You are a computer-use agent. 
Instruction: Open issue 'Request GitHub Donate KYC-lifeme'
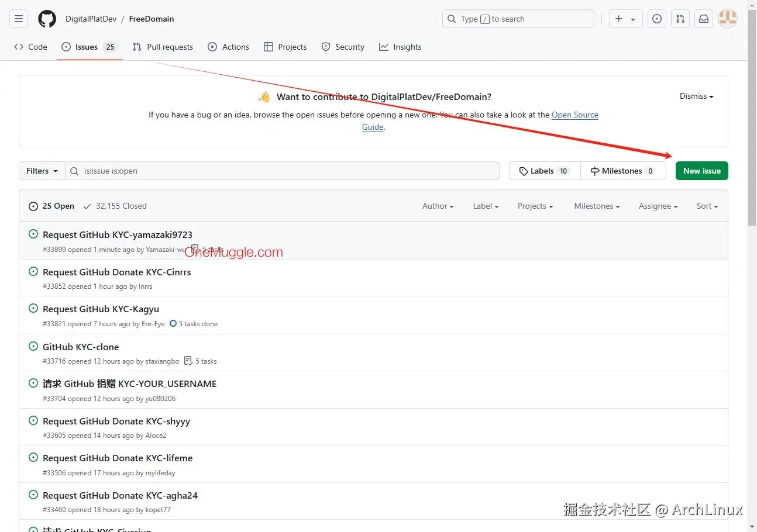click(x=118, y=458)
